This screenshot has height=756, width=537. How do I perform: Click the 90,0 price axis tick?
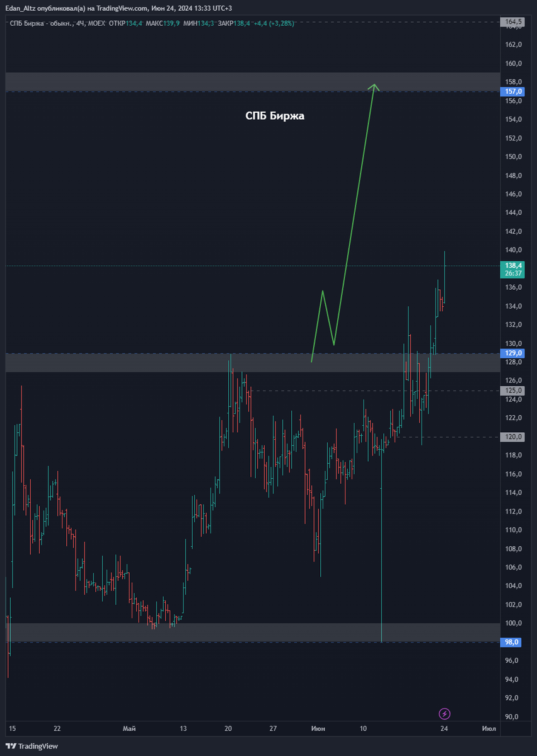click(x=511, y=716)
